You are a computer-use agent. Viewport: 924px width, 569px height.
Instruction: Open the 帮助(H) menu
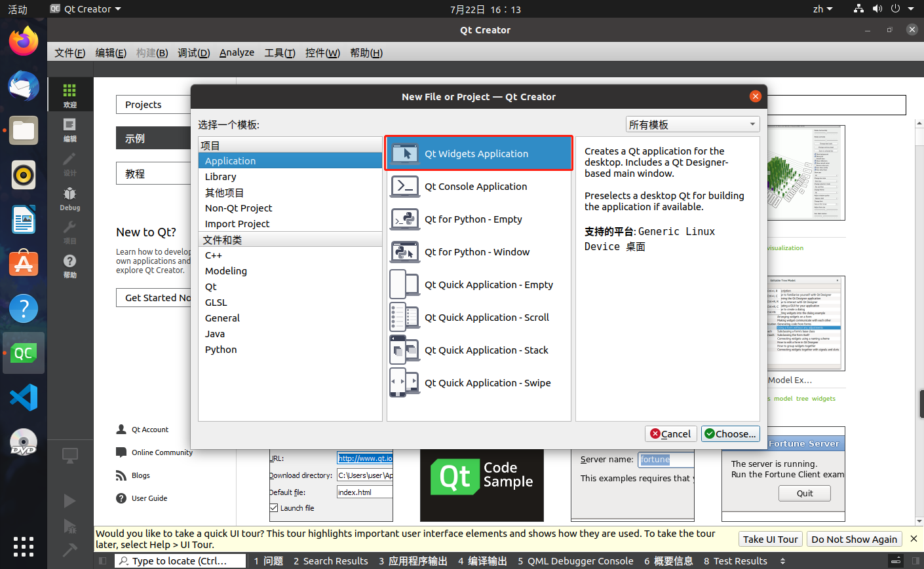coord(366,52)
